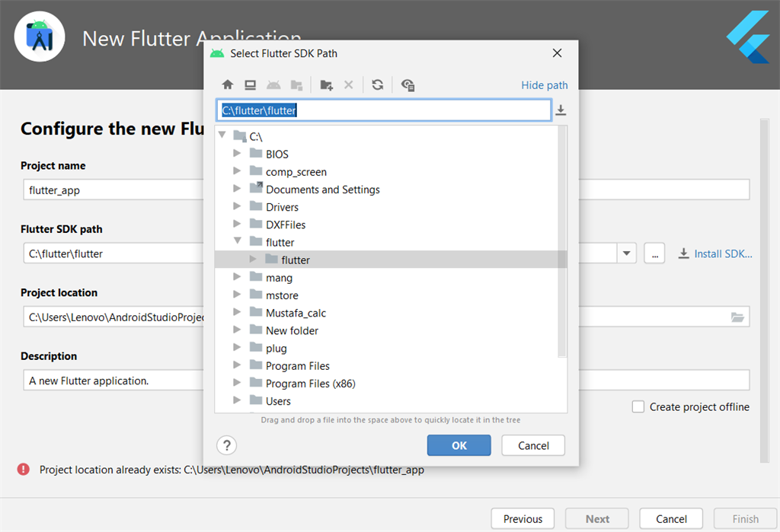Select the mang folder
780x532 pixels.
coord(279,278)
